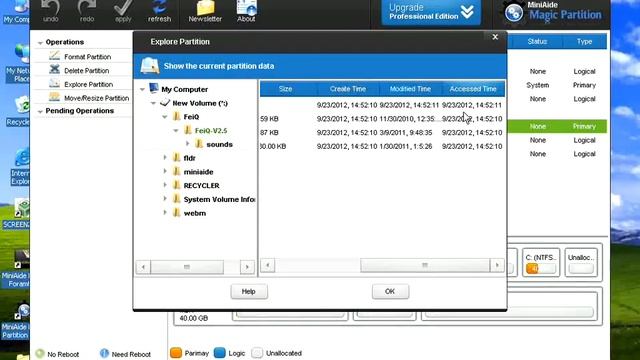The width and height of the screenshot is (640, 360).
Task: Click the blue Logic legend swatch
Action: 220,353
